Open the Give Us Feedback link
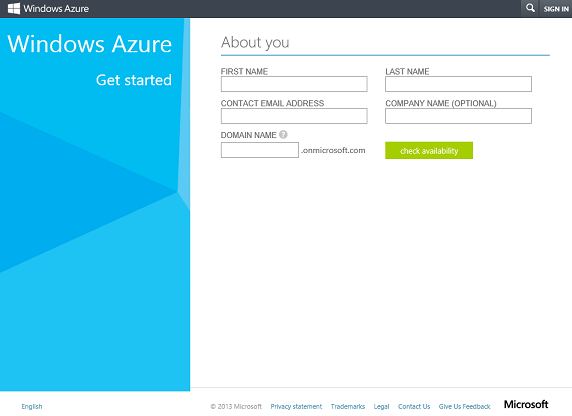Image resolution: width=572 pixels, height=416 pixels. 464,407
